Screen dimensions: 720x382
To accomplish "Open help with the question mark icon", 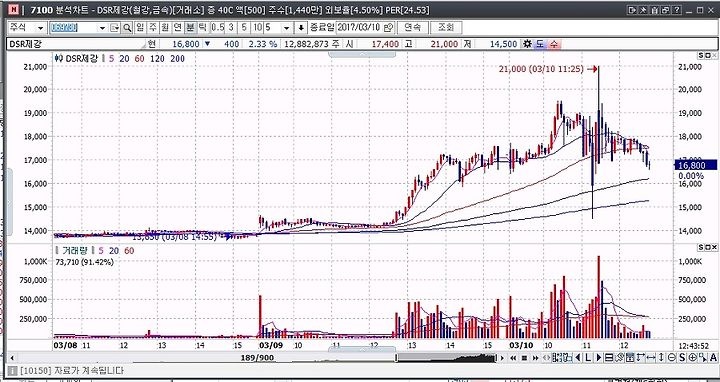I will click(x=677, y=10).
